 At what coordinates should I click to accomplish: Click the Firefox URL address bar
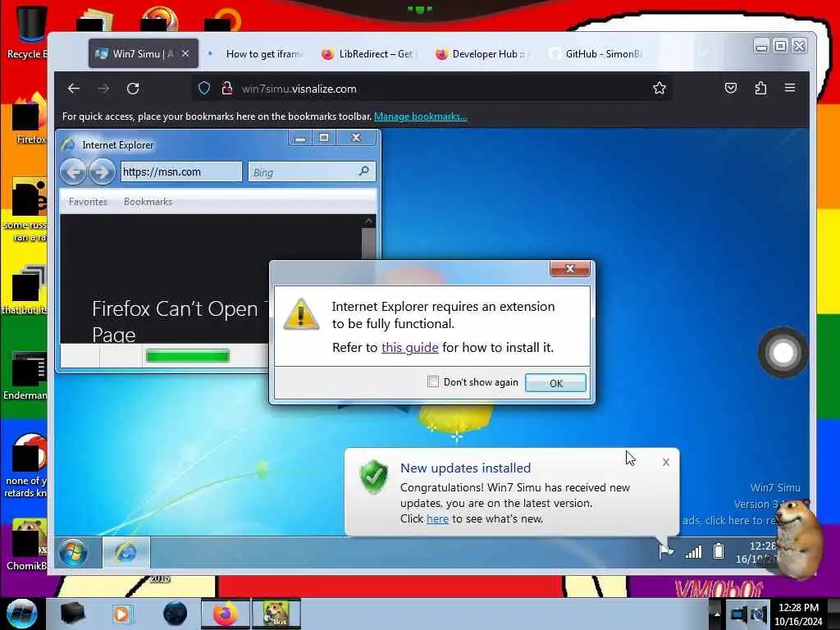[x=431, y=89]
